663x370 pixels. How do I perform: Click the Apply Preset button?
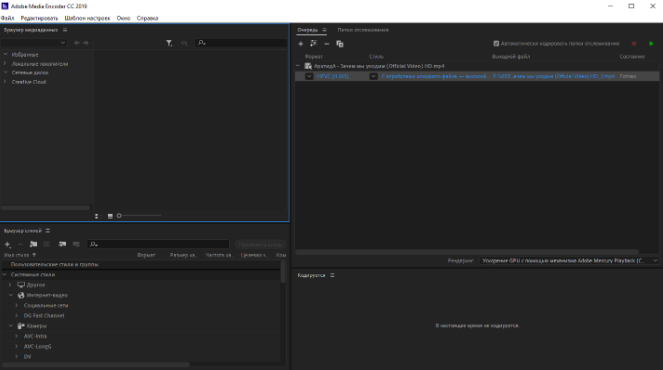coord(260,244)
